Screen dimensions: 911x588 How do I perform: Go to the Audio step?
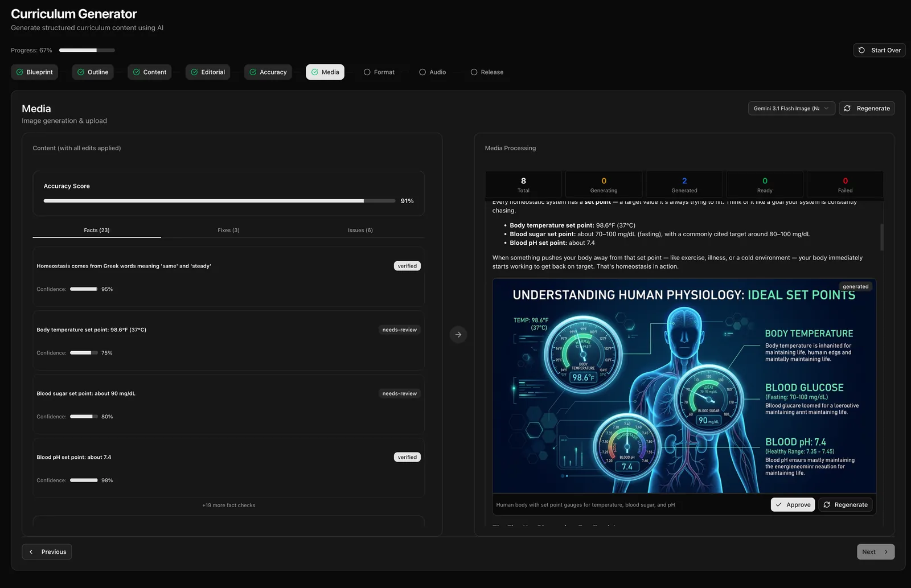tap(433, 72)
